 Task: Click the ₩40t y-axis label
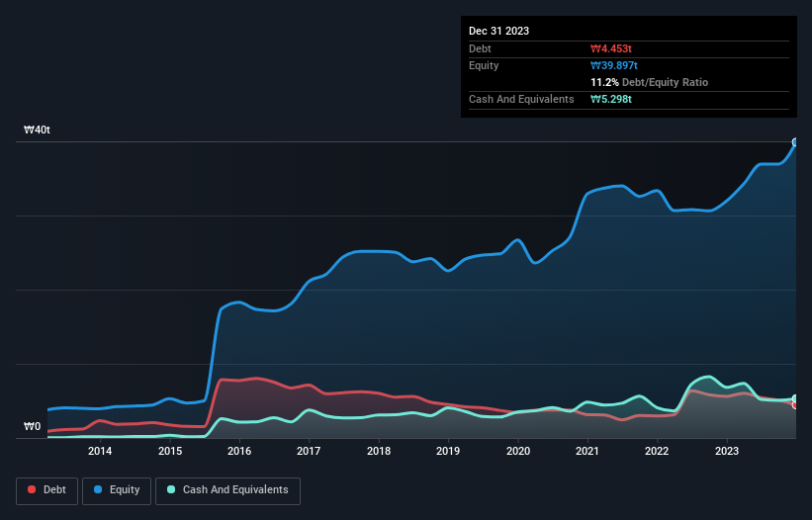tap(37, 130)
